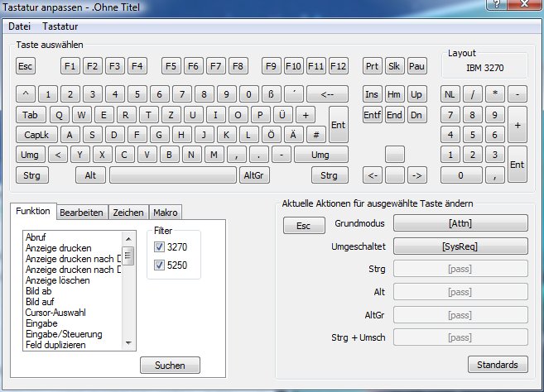Click the Prt key

coord(373,66)
